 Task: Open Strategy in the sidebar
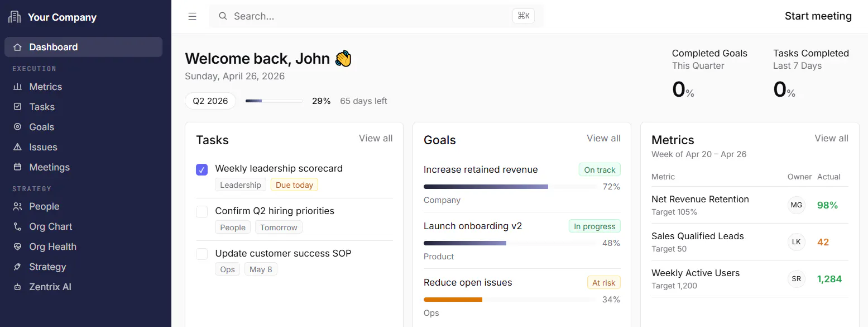(84, 267)
